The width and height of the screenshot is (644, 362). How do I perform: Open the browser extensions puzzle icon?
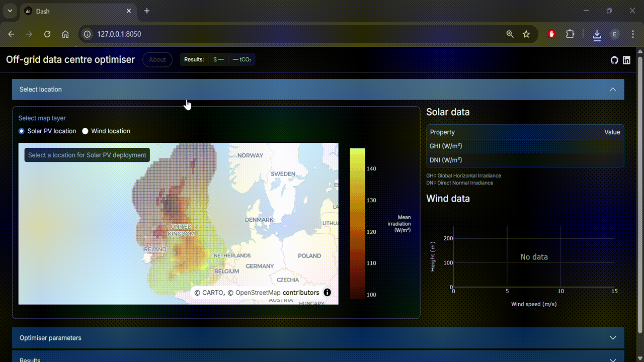click(x=570, y=34)
